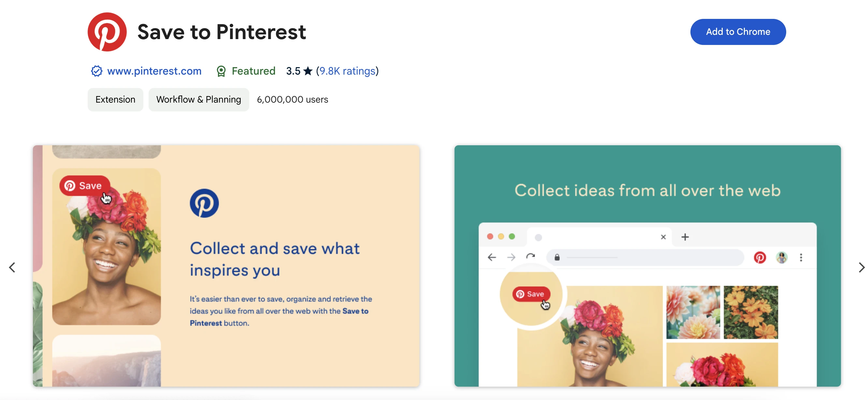Click the Pinterest extension icon in the mock browser toolbar
Screen dimensions: 868x400
pos(759,258)
